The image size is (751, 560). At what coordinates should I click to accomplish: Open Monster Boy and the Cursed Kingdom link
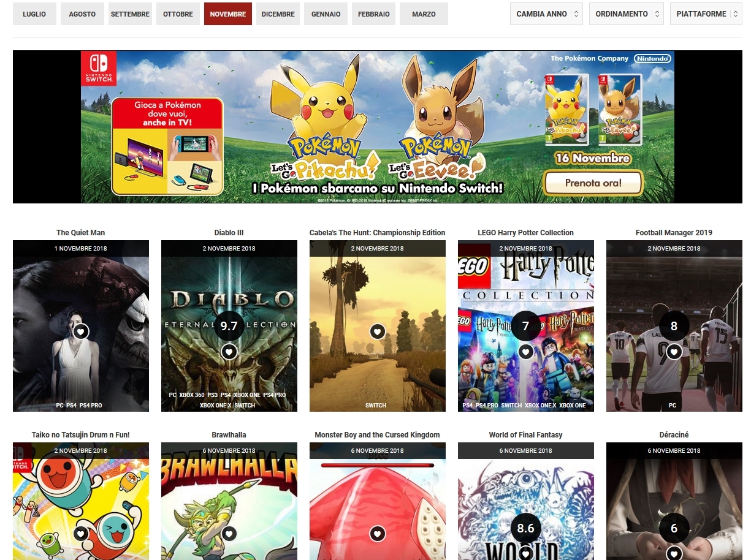coord(378,435)
